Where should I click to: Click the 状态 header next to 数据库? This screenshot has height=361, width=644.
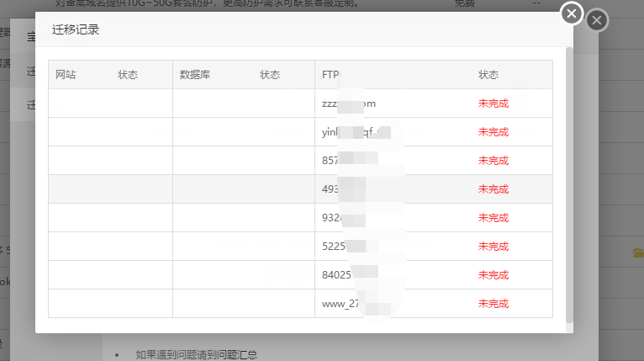[x=270, y=74]
